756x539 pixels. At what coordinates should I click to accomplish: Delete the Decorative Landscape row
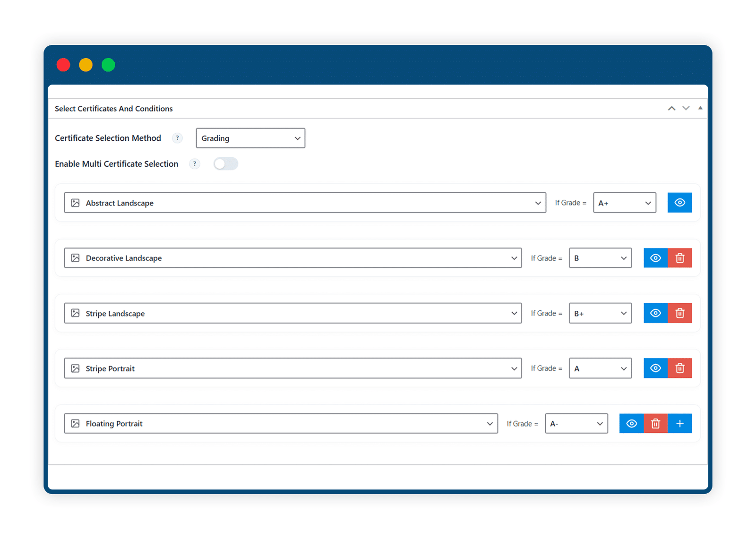(x=680, y=258)
